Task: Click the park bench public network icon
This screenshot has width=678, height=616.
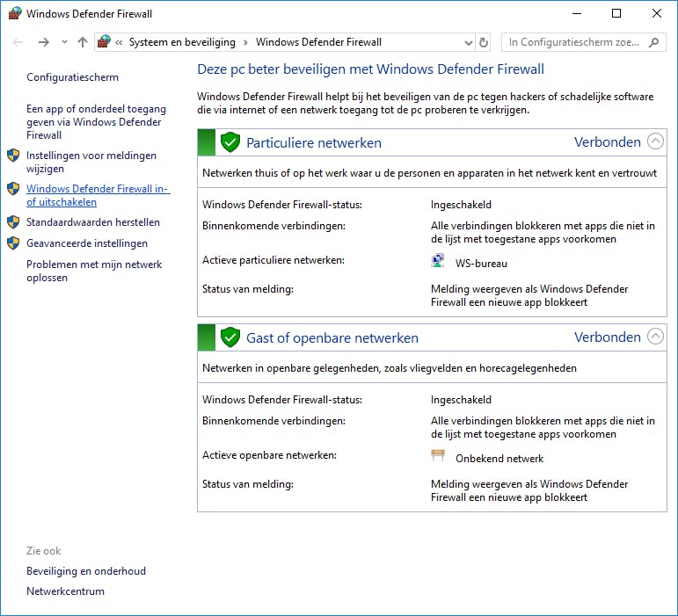Action: click(438, 455)
